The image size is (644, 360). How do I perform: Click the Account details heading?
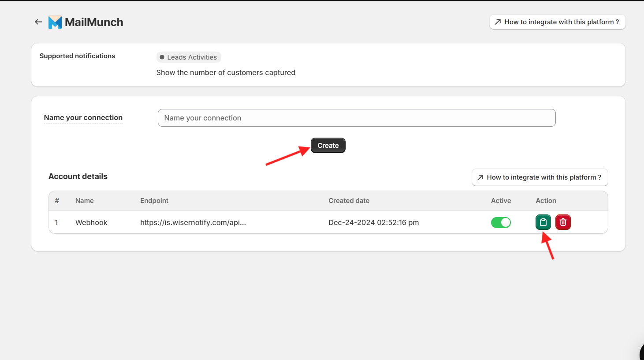click(78, 176)
